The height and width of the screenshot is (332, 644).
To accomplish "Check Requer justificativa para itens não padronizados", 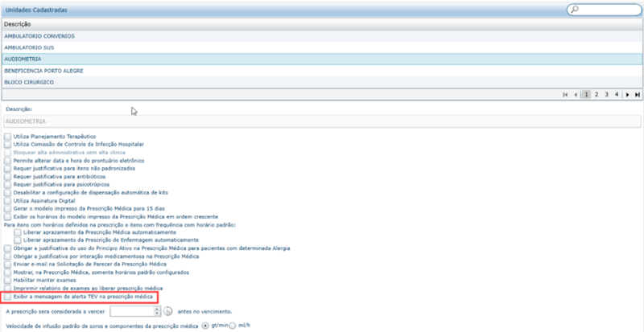I will point(8,169).
